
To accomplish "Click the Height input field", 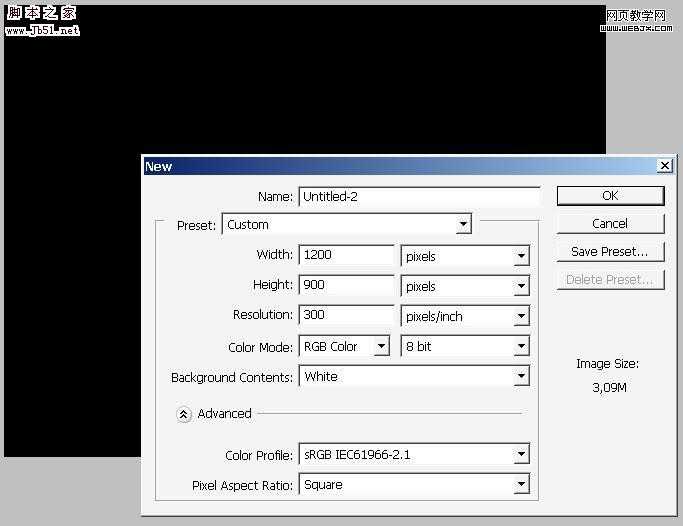I will point(346,285).
